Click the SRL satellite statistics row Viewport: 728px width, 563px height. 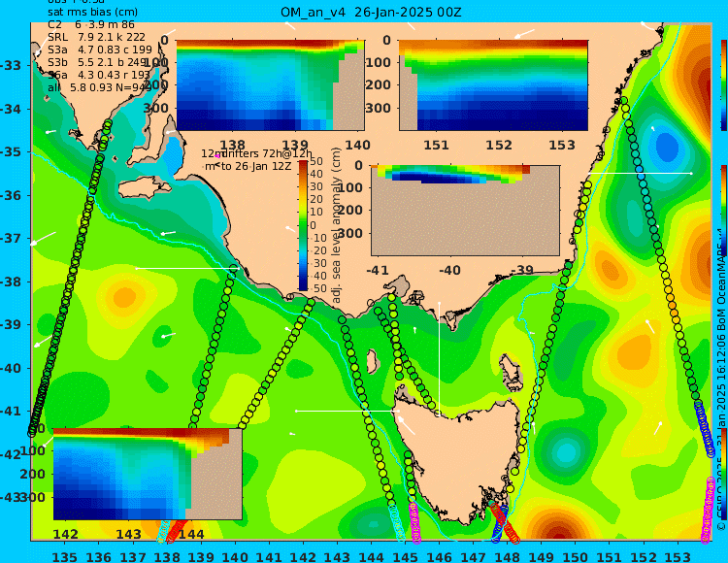[x=96, y=37]
